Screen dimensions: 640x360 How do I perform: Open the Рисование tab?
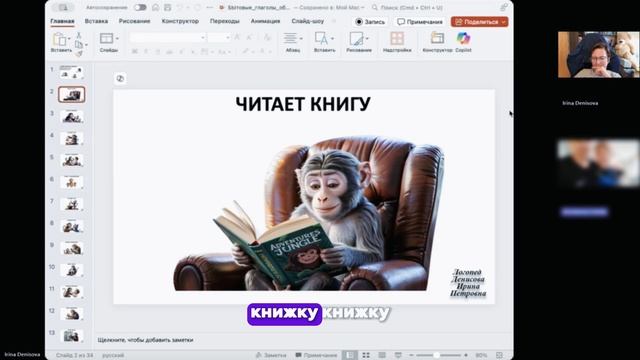click(x=134, y=21)
